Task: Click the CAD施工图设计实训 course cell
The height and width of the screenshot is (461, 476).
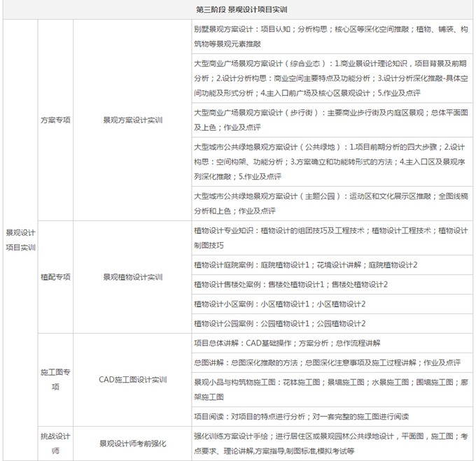Action: (x=132, y=380)
